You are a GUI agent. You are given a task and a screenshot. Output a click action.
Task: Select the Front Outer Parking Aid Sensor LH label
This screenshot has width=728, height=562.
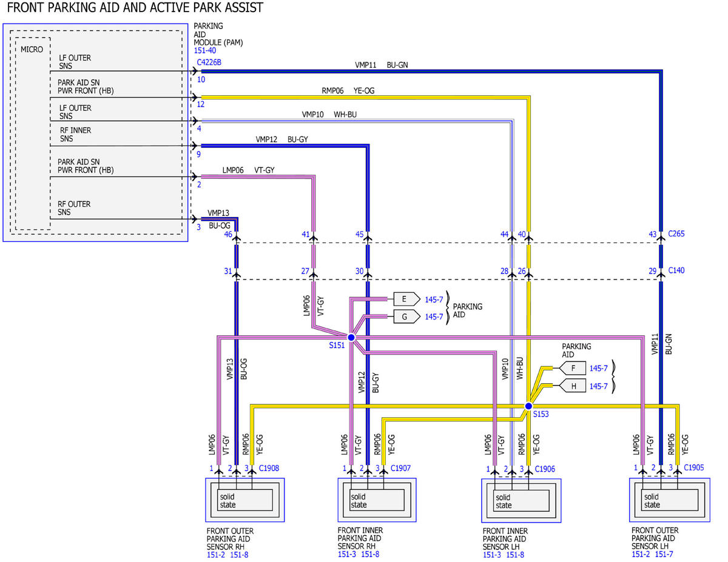point(655,538)
